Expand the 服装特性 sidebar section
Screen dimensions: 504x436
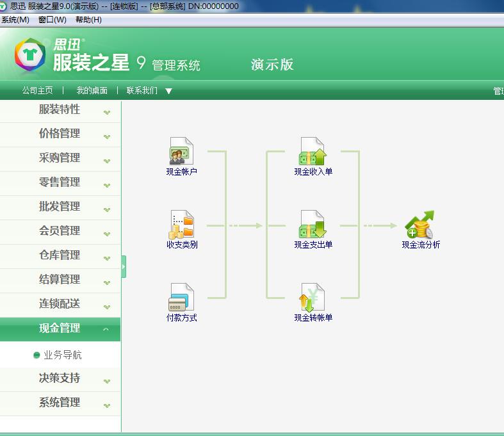pyautogui.click(x=60, y=110)
